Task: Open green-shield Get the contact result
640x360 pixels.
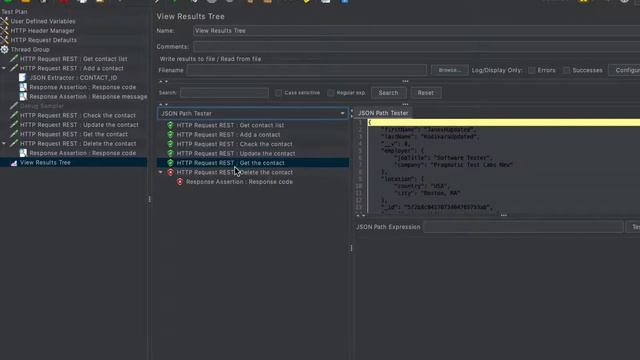Action: point(230,163)
